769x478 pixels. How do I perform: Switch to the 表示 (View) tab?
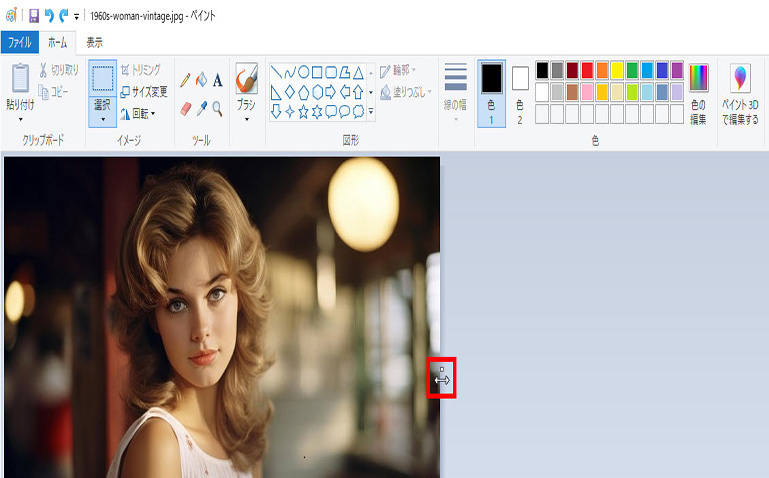click(x=94, y=42)
